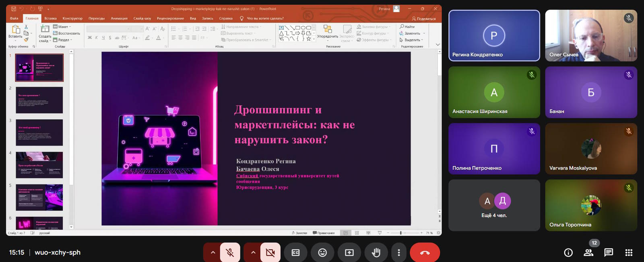Screen dimensions: 644x262
Task: Toggle the disabled camera button
Action: point(270,252)
